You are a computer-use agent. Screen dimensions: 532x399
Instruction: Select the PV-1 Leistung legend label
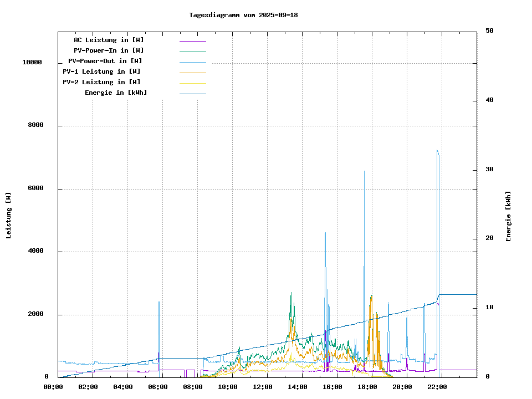[x=101, y=71]
